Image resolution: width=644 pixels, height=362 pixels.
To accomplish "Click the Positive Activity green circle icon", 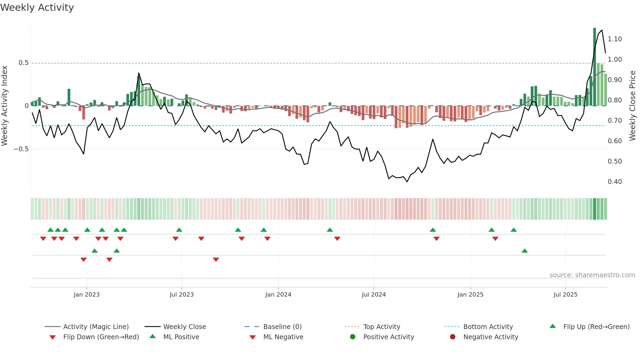I will (x=353, y=337).
